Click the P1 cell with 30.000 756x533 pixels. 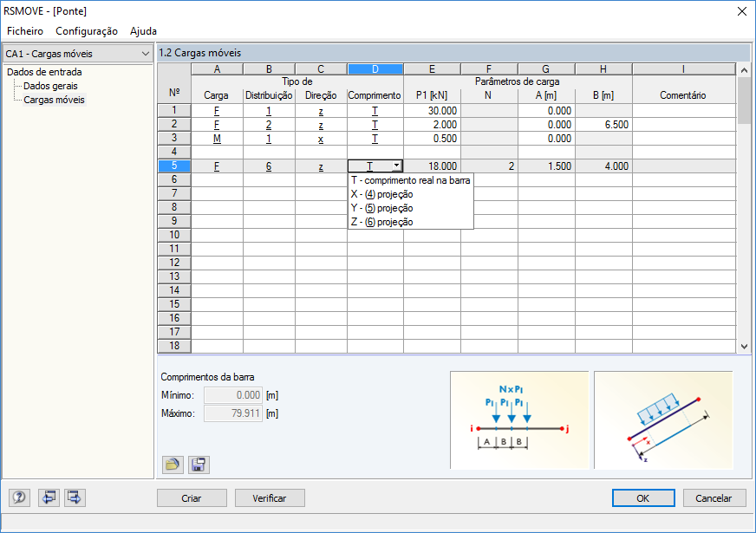[x=432, y=110]
